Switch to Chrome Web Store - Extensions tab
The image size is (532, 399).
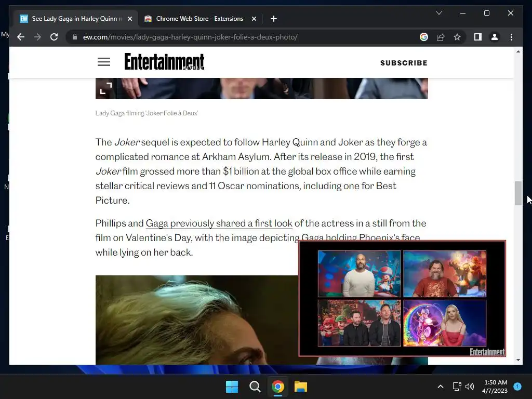pyautogui.click(x=199, y=19)
